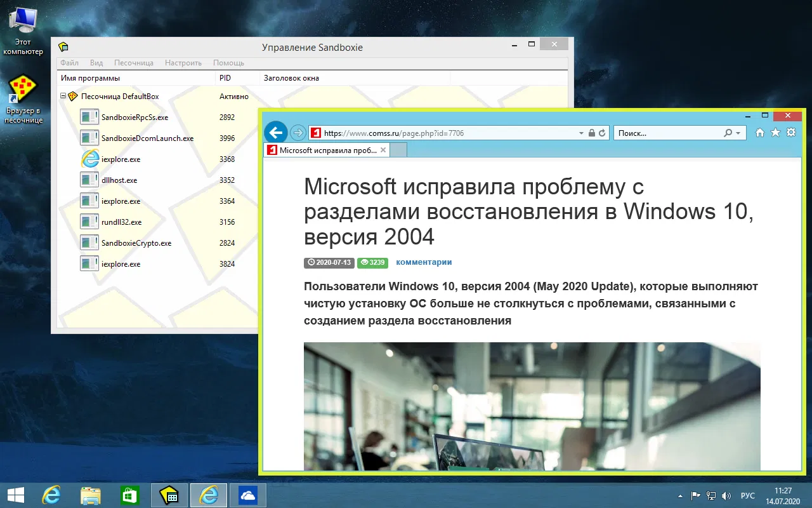Open the address bar autocomplete dropdown arrow
Viewport: 812px width, 508px height.
[581, 133]
